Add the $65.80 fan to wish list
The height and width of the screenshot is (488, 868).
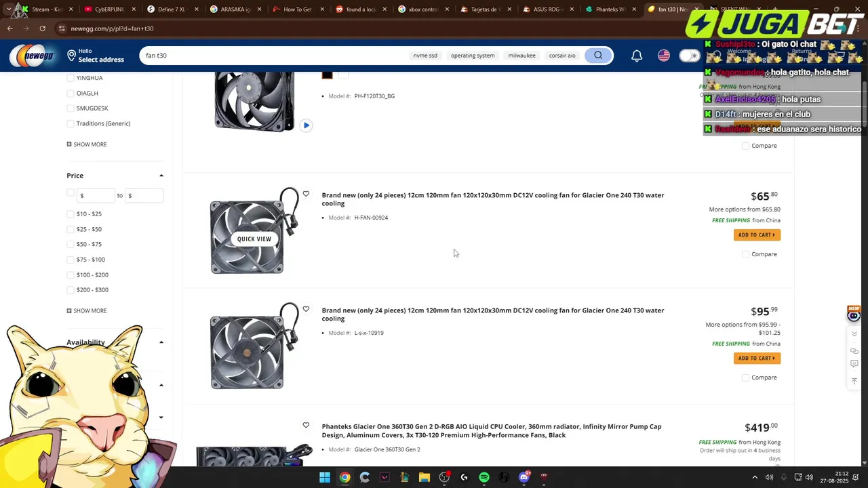[306, 195]
